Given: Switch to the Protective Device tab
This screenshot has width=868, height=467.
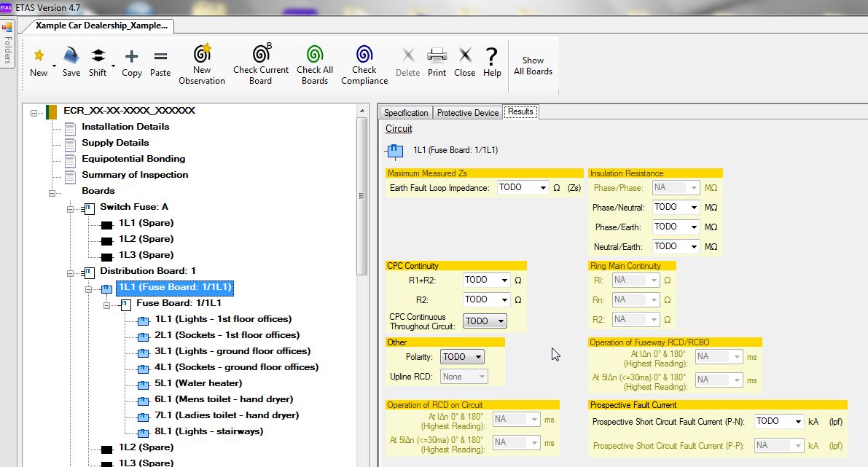Looking at the screenshot, I should 468,113.
